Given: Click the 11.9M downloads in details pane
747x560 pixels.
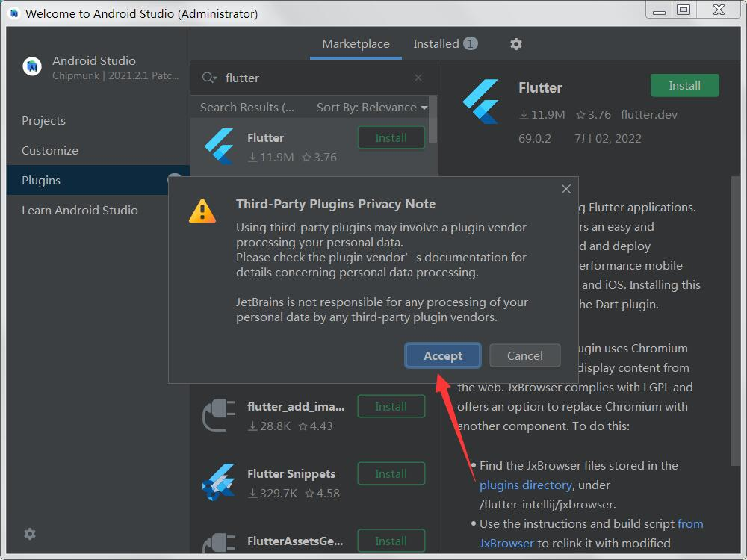Looking at the screenshot, I should pos(542,115).
